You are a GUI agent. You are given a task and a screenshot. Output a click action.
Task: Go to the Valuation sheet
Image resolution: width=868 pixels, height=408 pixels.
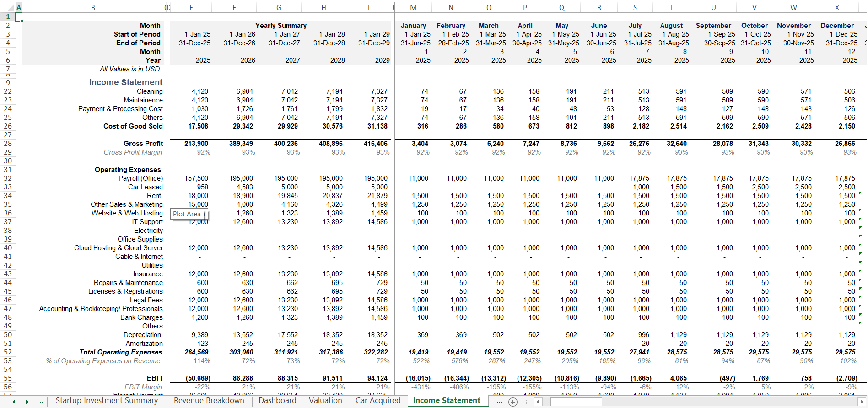[x=325, y=401]
